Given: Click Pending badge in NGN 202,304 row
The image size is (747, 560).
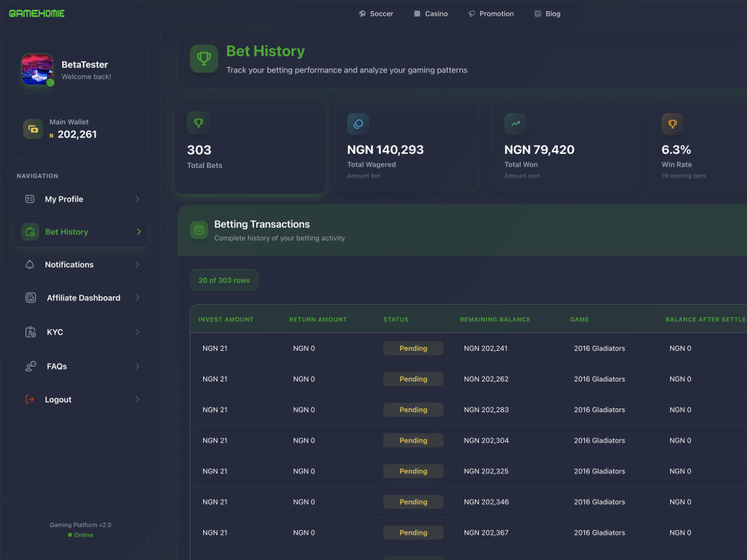Looking at the screenshot, I should [413, 441].
